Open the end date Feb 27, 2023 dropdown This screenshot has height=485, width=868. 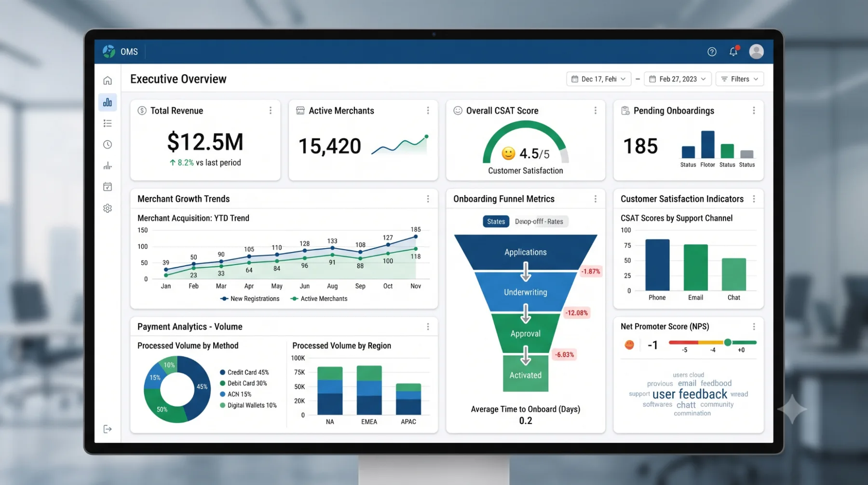point(678,79)
